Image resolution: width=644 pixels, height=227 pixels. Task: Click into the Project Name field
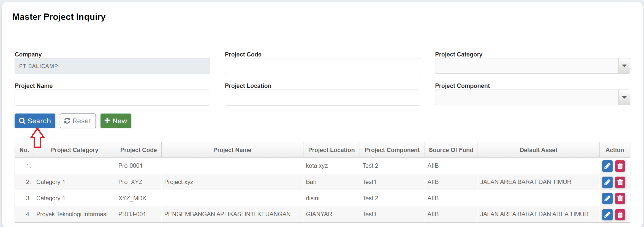pos(112,98)
